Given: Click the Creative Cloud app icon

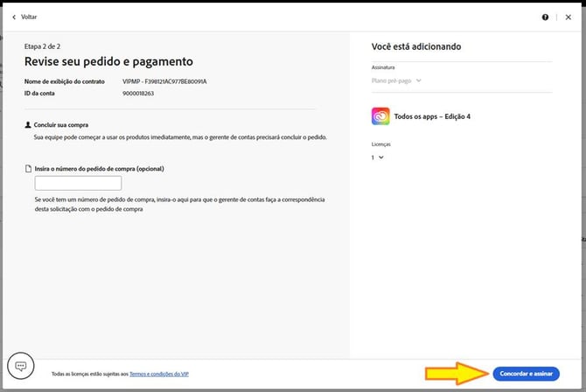Looking at the screenshot, I should pyautogui.click(x=380, y=116).
